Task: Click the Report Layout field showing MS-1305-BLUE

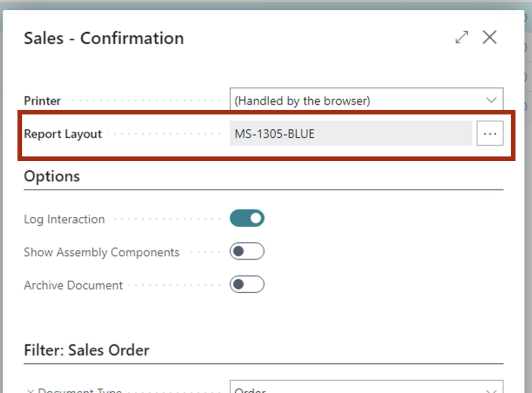Action: pos(351,134)
